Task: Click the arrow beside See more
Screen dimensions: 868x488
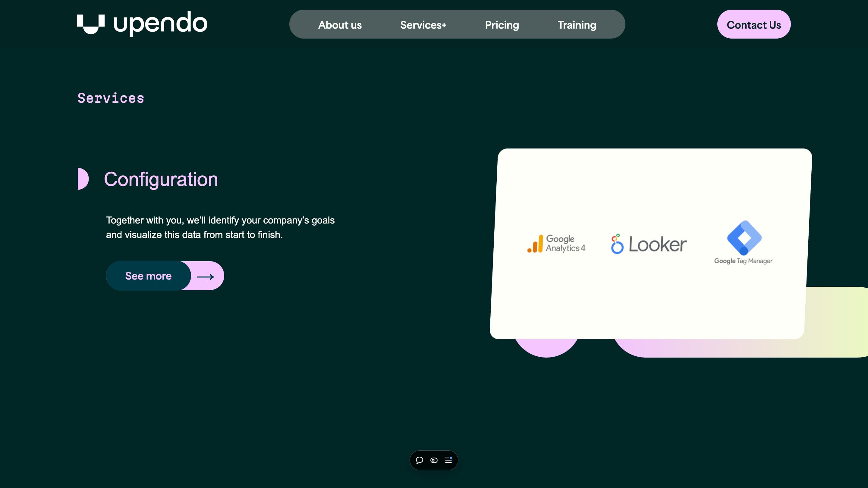Action: point(206,277)
